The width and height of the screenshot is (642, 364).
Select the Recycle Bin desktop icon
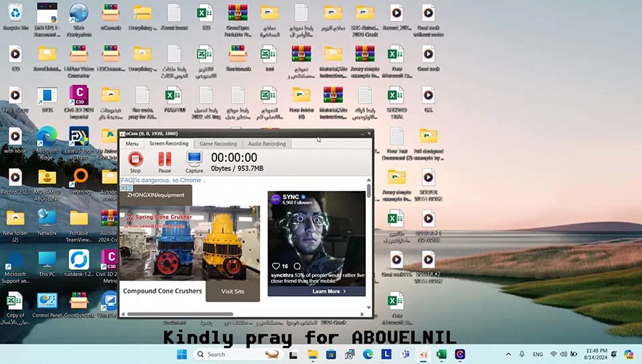point(16,18)
